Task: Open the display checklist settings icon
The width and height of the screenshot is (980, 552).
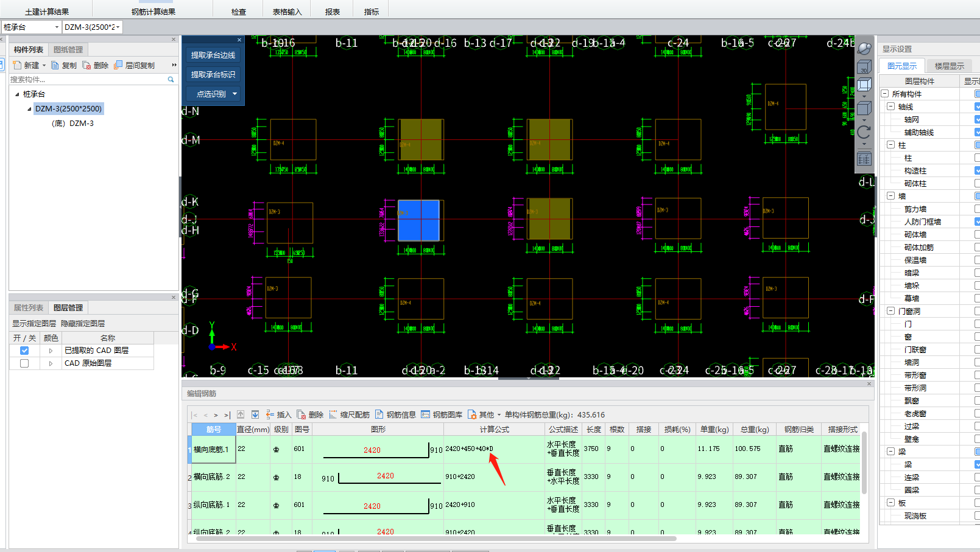Action: 864,159
